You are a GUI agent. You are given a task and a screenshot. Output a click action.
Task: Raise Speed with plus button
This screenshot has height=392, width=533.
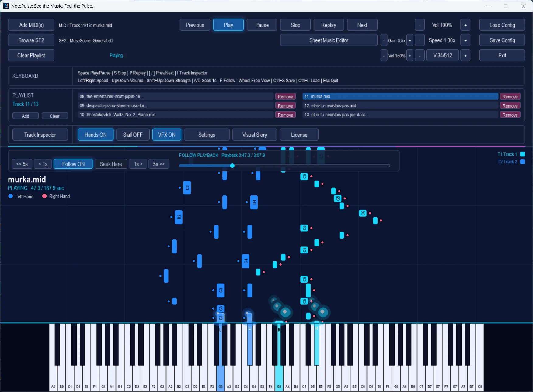[465, 40]
